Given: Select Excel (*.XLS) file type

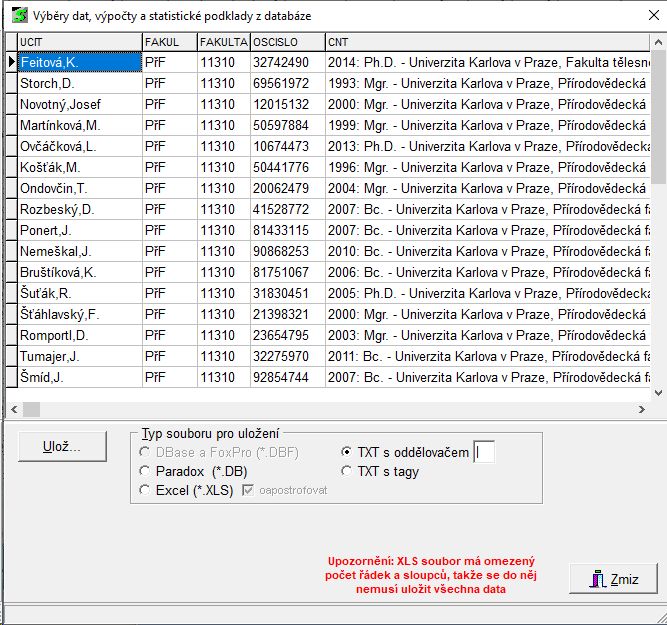Looking at the screenshot, I should click(146, 490).
